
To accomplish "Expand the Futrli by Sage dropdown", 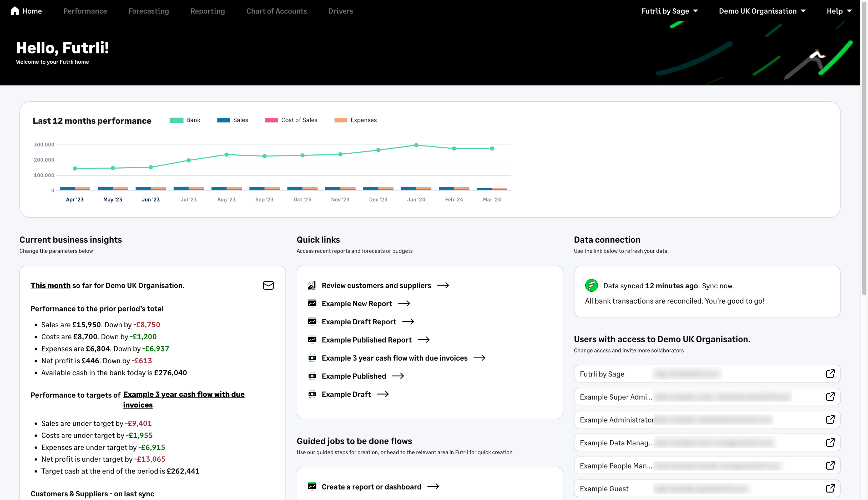I will tap(669, 11).
